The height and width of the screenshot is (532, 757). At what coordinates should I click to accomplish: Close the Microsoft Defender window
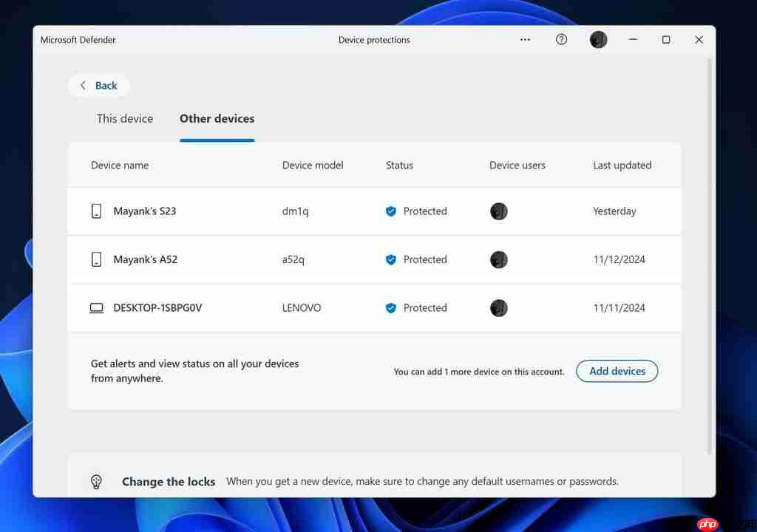click(x=699, y=40)
